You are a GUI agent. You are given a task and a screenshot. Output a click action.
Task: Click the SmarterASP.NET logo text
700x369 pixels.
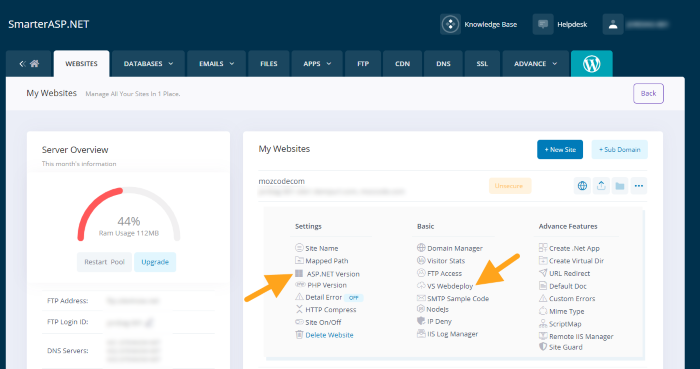[x=49, y=24]
